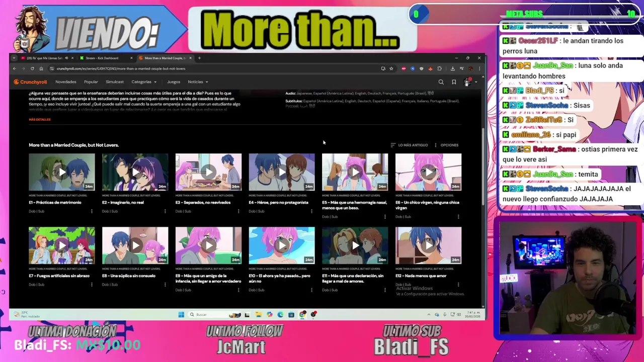Screen dimensions: 644x362
Task: Select the More than a Married Couple tab
Action: click(165, 58)
